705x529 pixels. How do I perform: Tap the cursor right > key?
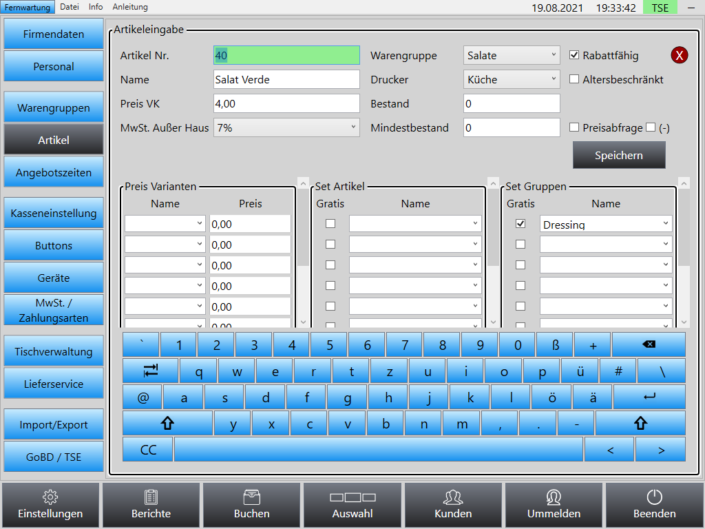(661, 449)
